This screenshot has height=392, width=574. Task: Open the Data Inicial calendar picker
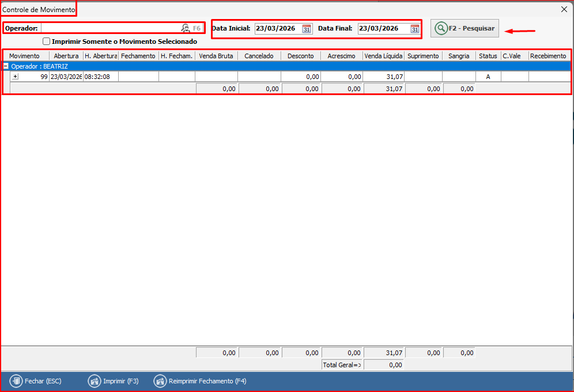[x=307, y=29]
